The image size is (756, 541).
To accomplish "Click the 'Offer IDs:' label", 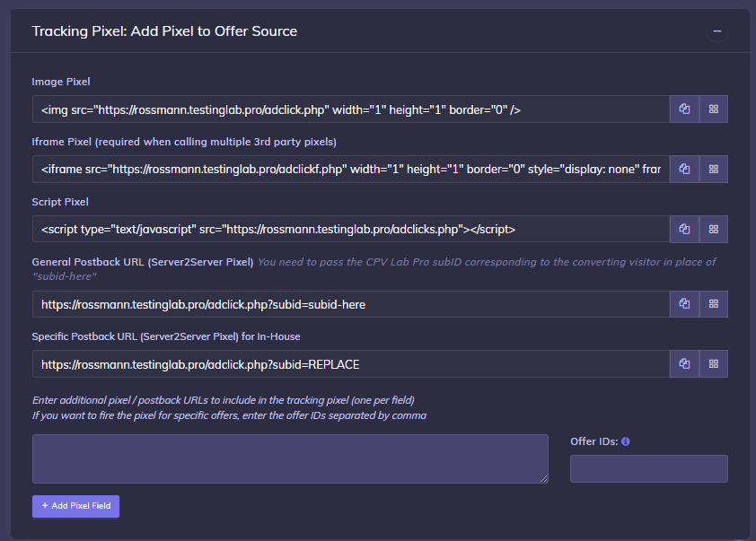I will coord(594,441).
